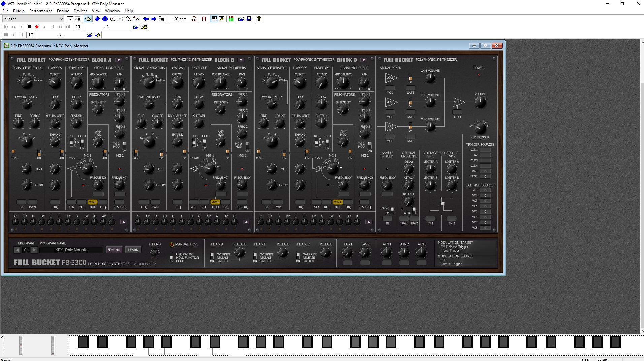Click the clock icon in the toolbar
Viewport: 644px width, 361px height.
113,19
